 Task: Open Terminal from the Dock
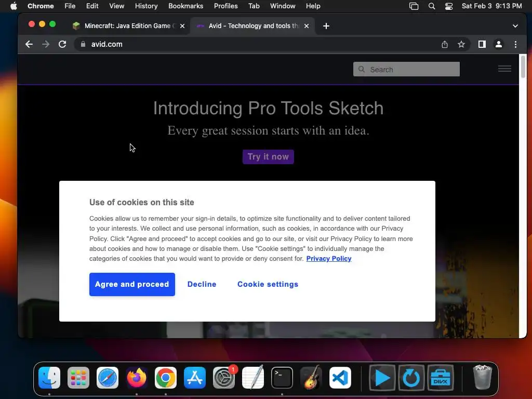(x=282, y=378)
